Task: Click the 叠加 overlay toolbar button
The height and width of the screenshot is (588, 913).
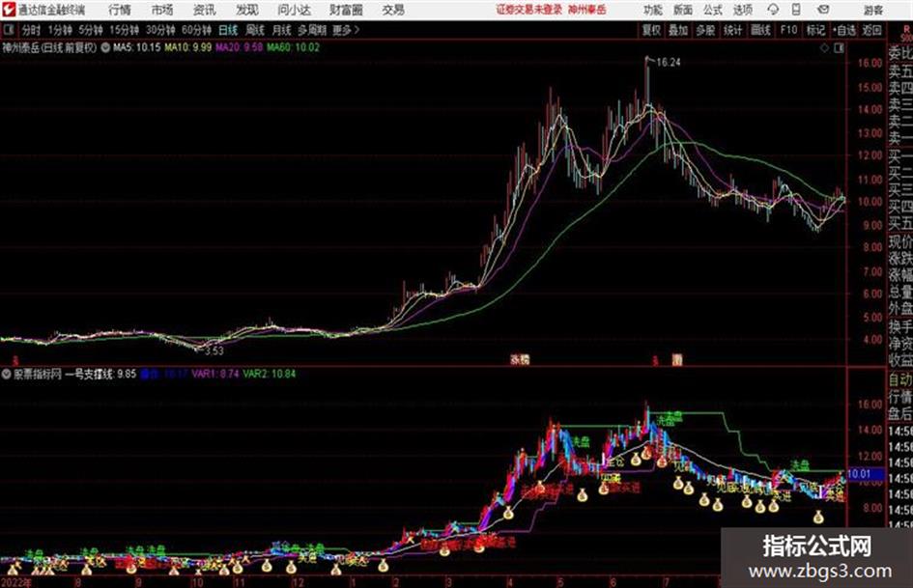Action: [x=678, y=30]
